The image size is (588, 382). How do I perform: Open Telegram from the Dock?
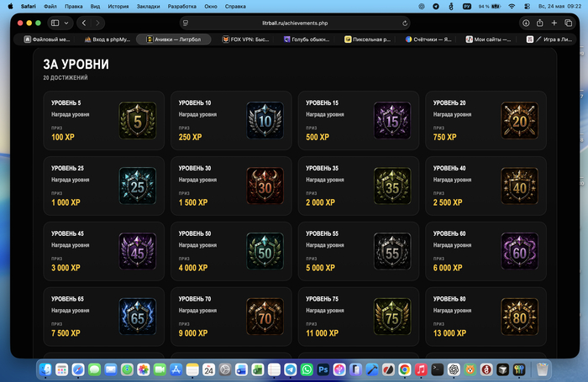(x=291, y=370)
